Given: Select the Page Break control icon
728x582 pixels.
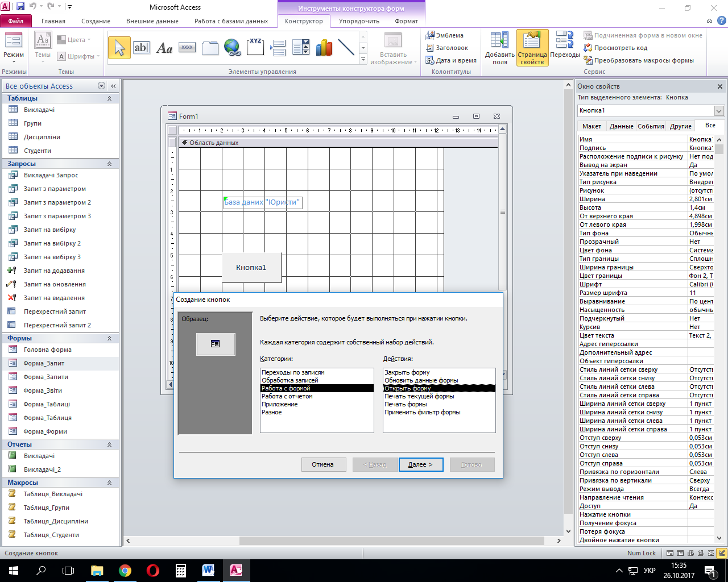Looking at the screenshot, I should (278, 48).
